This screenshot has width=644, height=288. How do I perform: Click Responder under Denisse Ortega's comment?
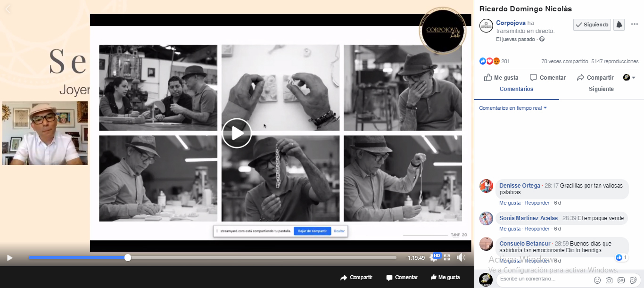(x=537, y=203)
